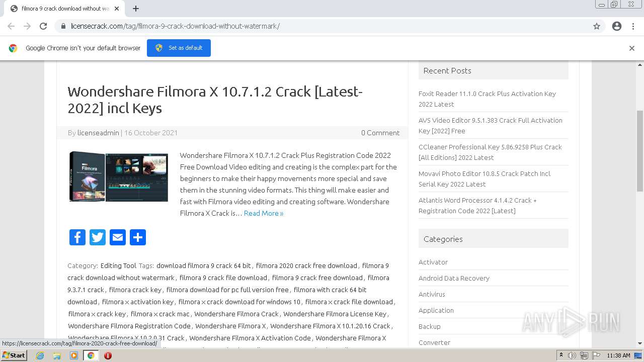Open tag filmora x activation key
Image resolution: width=644 pixels, height=362 pixels.
click(x=138, y=302)
